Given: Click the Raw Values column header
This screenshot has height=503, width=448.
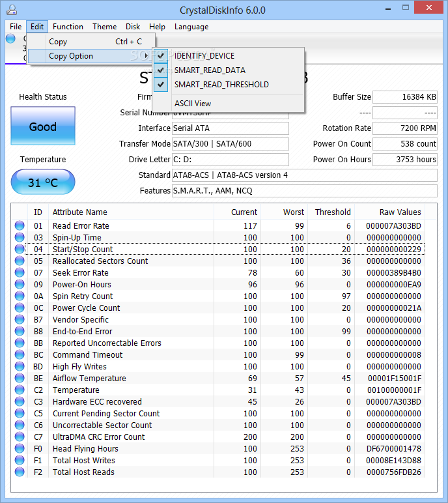Looking at the screenshot, I should click(389, 212).
